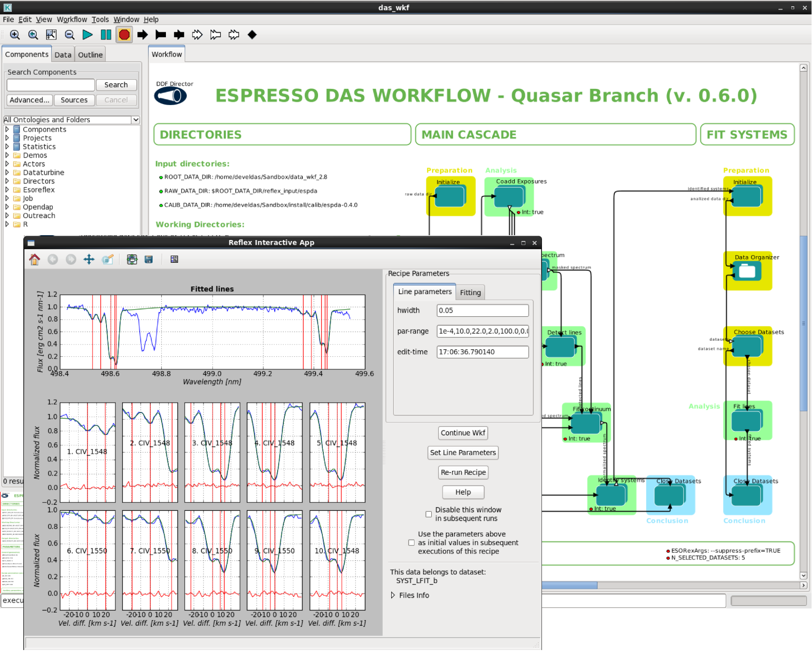Expand the Esoreflex tree node
The height and width of the screenshot is (651, 812).
(x=7, y=190)
